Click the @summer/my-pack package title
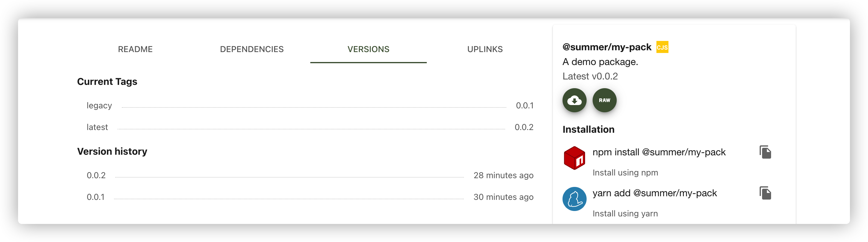 606,47
